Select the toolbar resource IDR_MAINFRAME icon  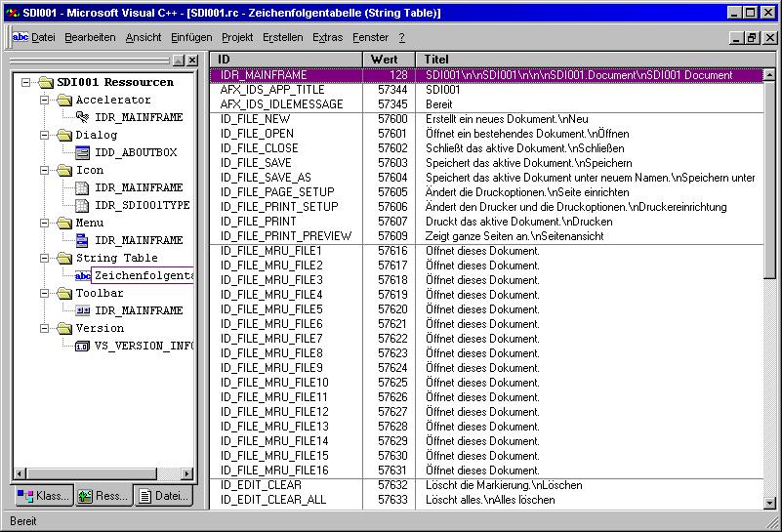(82, 310)
